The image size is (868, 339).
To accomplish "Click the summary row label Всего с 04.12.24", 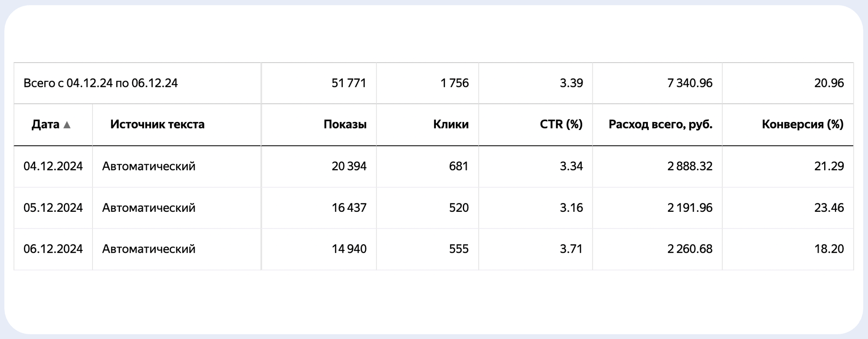I will point(100,83).
